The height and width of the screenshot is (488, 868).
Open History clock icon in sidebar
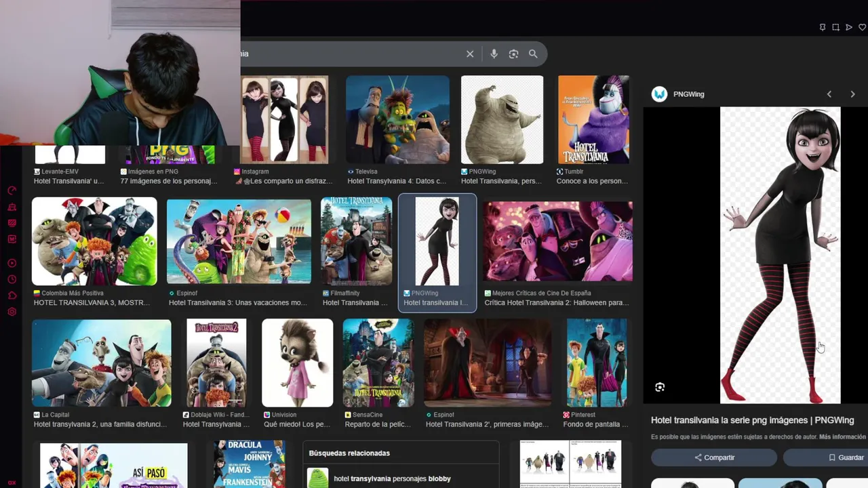pos(12,279)
